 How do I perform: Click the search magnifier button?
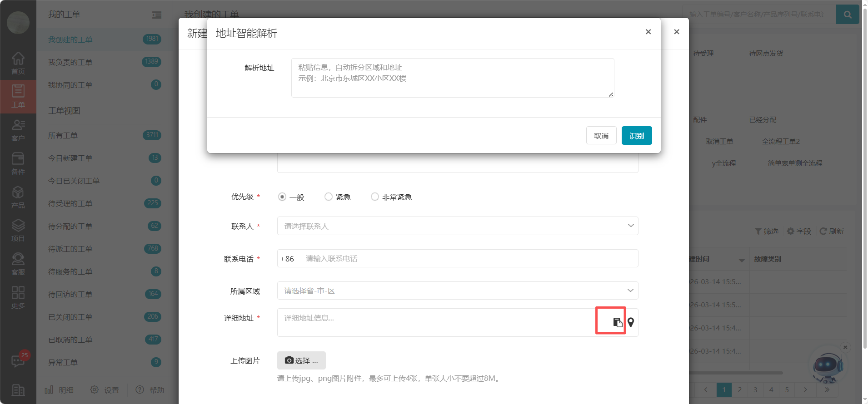coord(847,15)
